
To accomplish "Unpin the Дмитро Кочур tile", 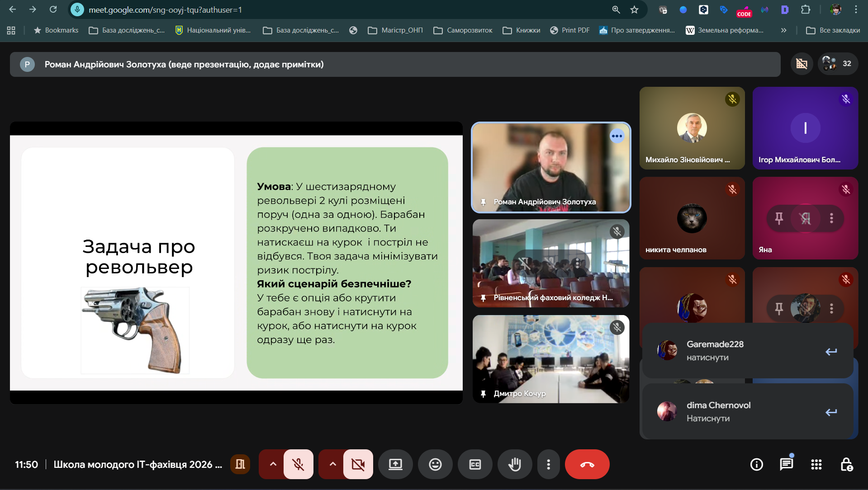I will pos(483,394).
